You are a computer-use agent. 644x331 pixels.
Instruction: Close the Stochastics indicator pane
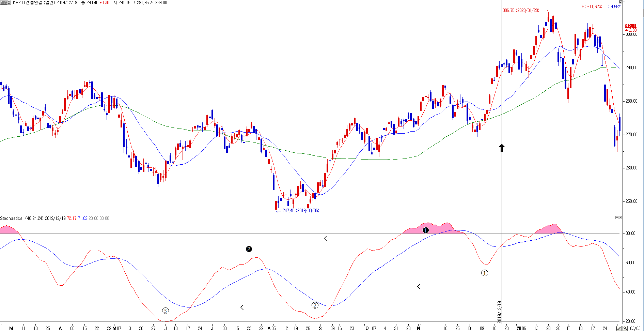[x=620, y=218]
